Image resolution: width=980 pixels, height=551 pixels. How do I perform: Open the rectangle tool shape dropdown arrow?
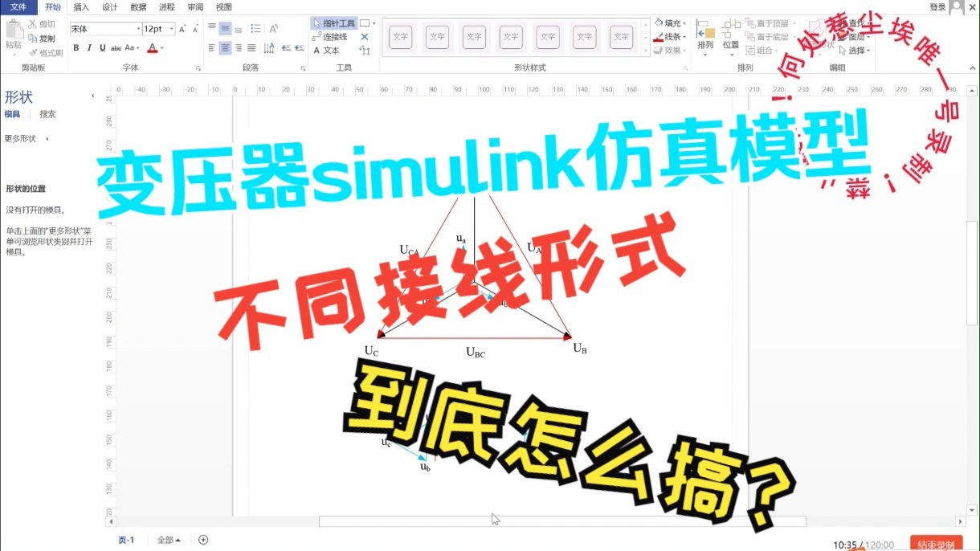pyautogui.click(x=374, y=24)
